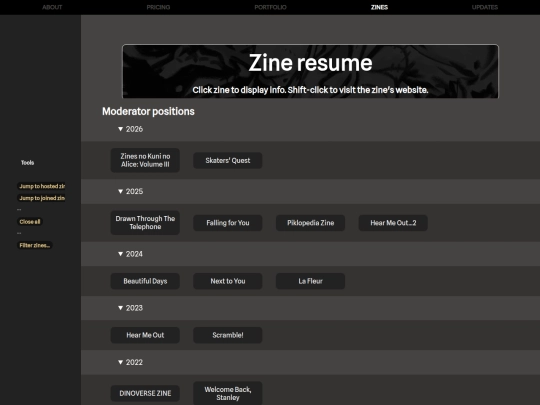Display Drawn Through The Telephone info

[145, 222]
